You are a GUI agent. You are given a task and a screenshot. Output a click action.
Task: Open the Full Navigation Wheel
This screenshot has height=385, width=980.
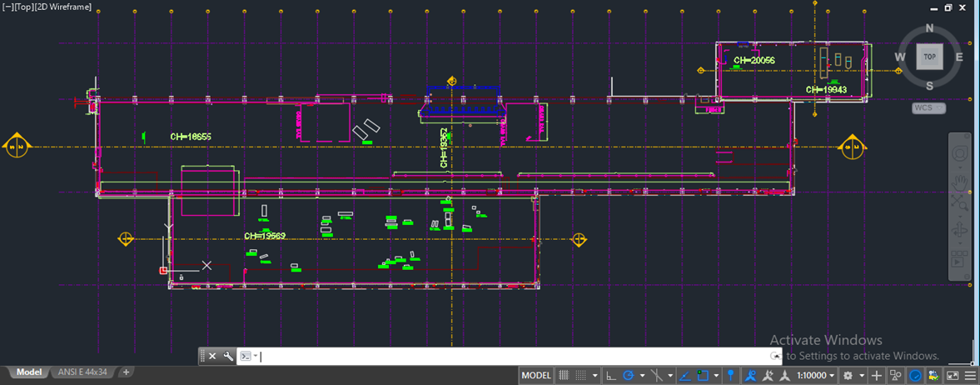coord(959,155)
